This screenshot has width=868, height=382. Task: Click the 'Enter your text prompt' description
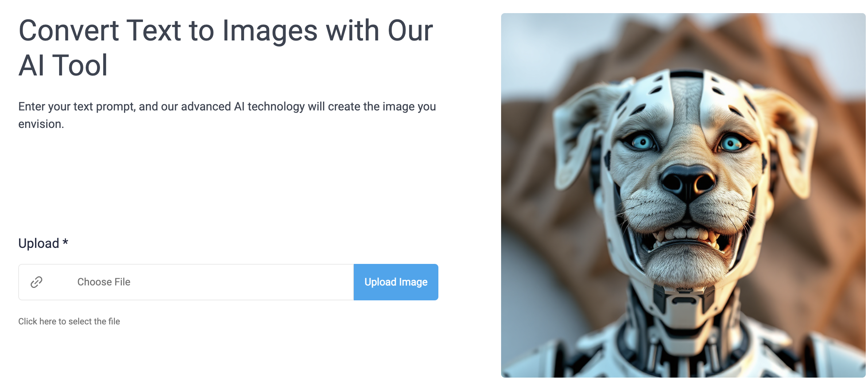coord(227,115)
